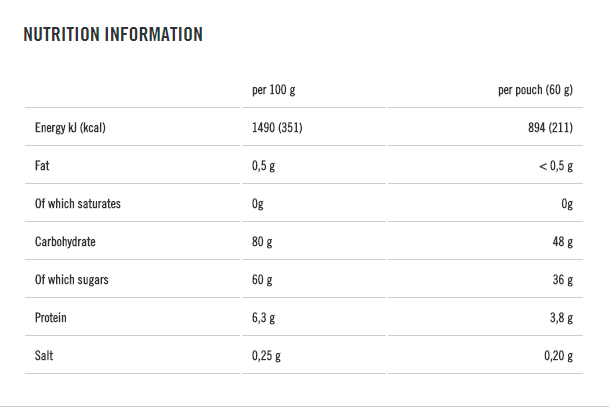Click the 894 (211) energy value

(551, 128)
